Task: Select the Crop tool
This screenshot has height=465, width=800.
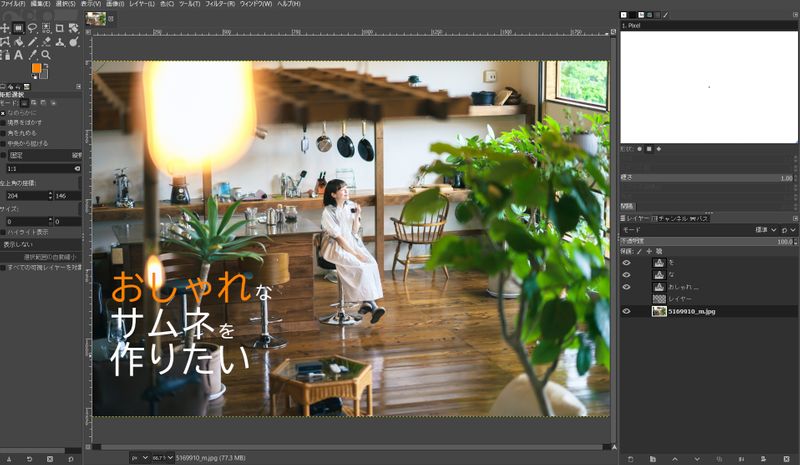Action: click(x=61, y=28)
